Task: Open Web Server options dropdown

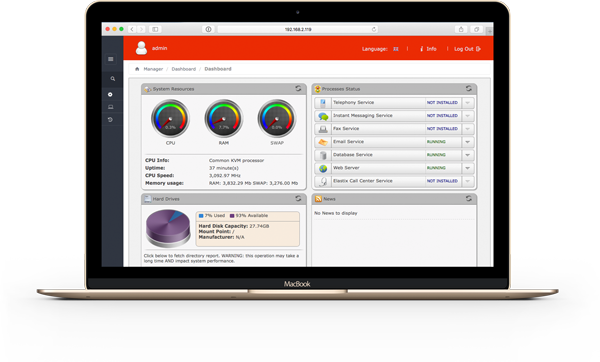Action: (x=468, y=168)
